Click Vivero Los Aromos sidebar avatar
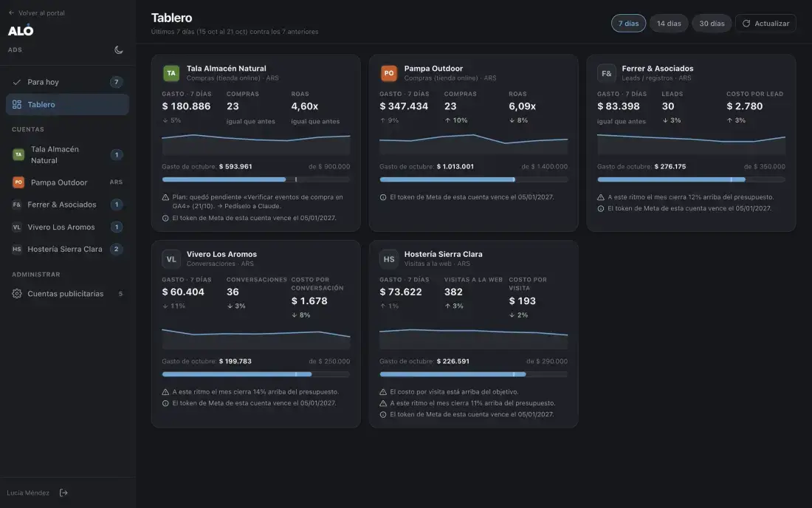Screen dimensions: 812x508 (x=16, y=227)
